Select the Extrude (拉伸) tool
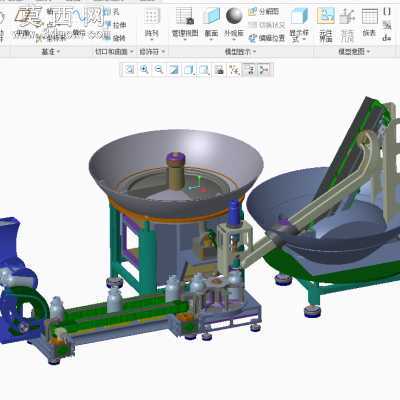The height and width of the screenshot is (400, 400). (115, 25)
